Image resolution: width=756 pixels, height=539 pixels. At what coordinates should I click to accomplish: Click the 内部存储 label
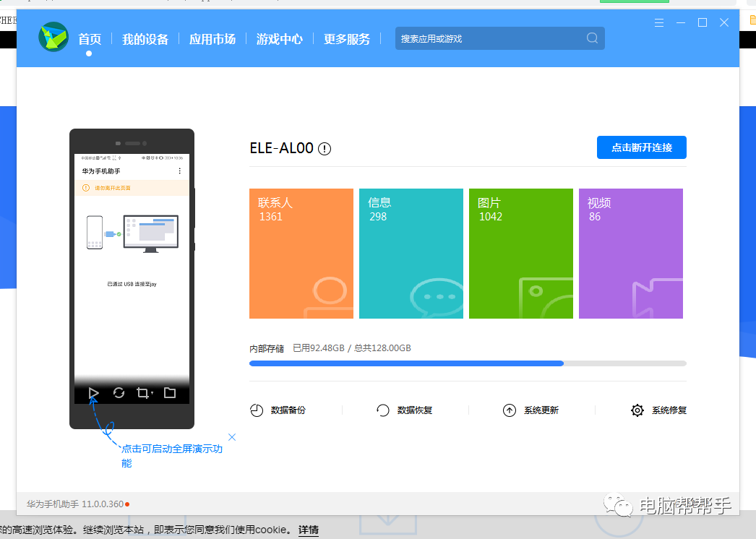tap(267, 348)
